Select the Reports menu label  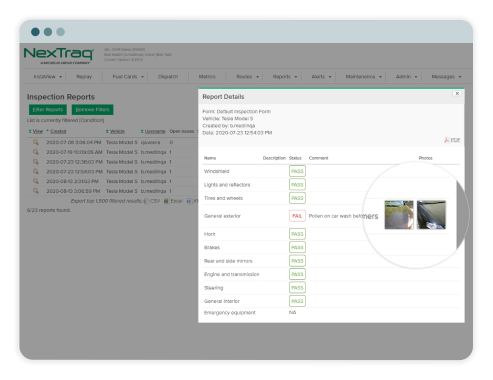click(282, 77)
